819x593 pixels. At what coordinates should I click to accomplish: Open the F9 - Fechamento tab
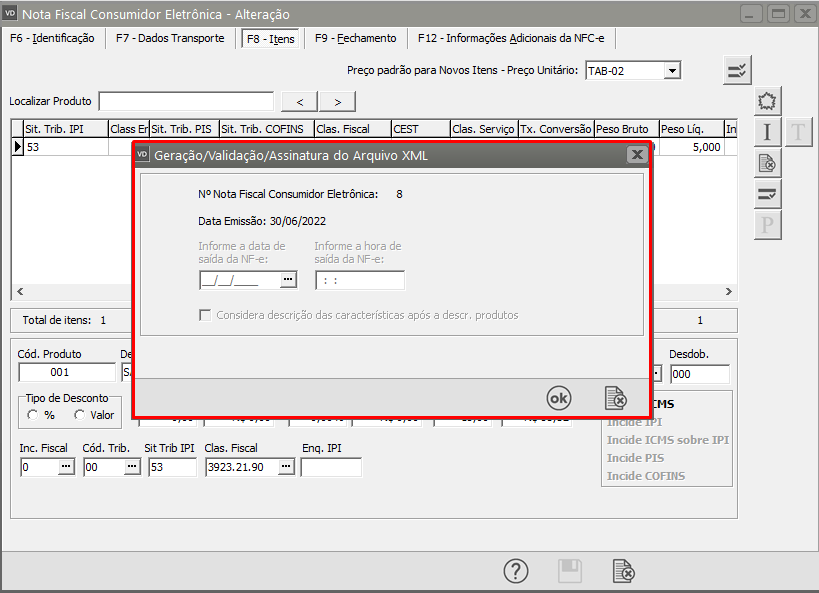pyautogui.click(x=356, y=38)
